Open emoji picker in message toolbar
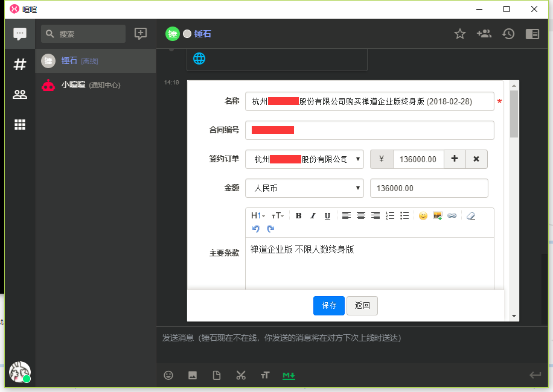Screen dimensions: 553x392 168,375
